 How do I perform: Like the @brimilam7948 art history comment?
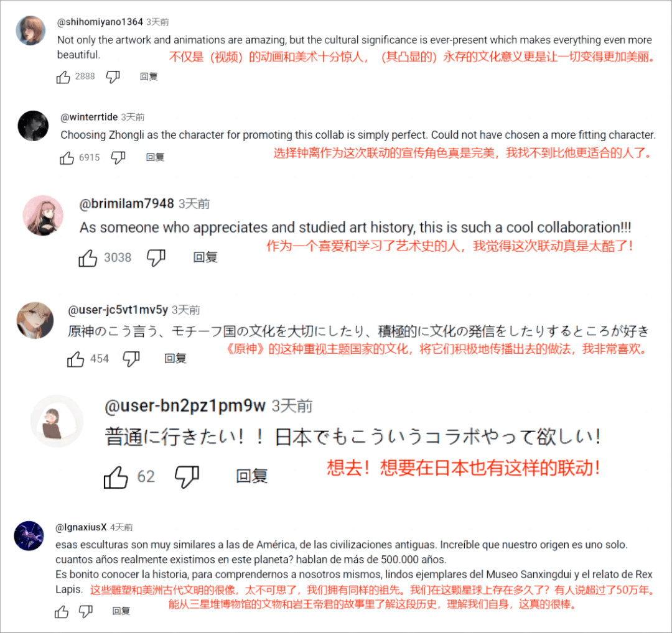click(88, 258)
